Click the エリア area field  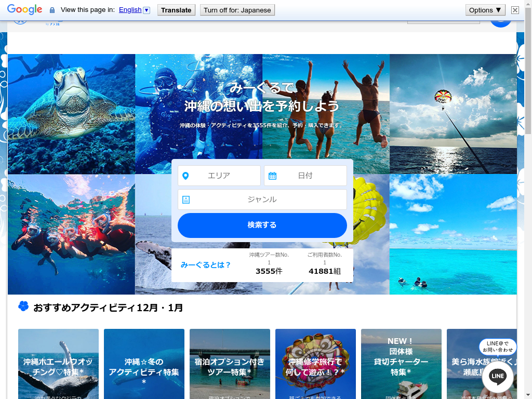point(219,176)
